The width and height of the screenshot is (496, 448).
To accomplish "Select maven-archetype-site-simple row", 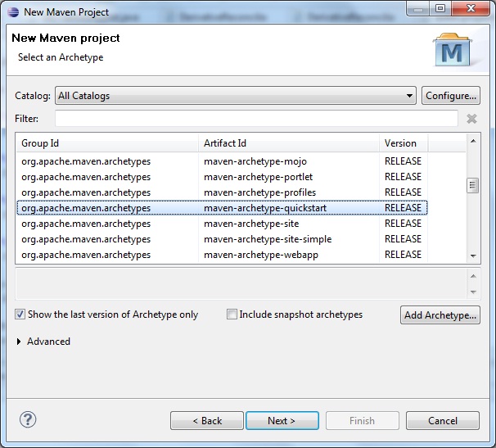I will pos(222,239).
